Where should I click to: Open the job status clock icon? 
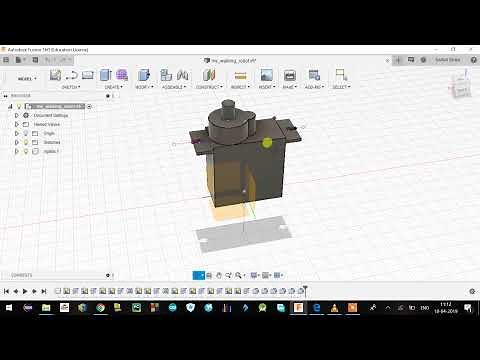click(423, 60)
